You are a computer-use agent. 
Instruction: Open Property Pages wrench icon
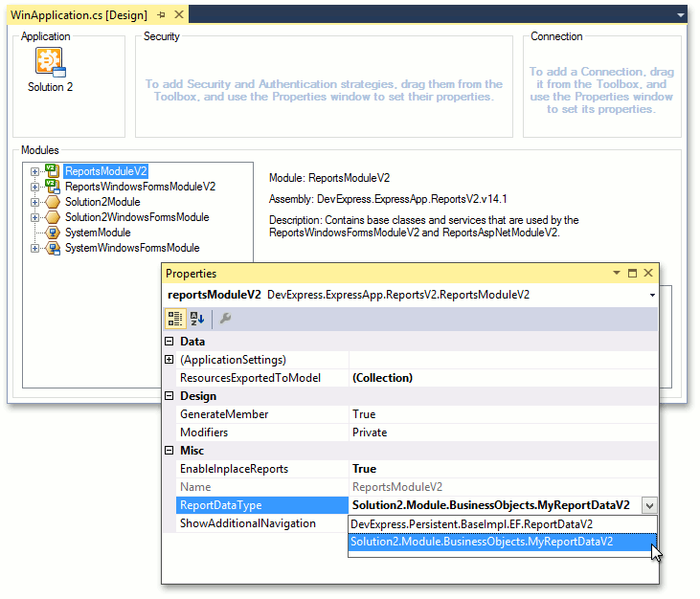click(225, 319)
